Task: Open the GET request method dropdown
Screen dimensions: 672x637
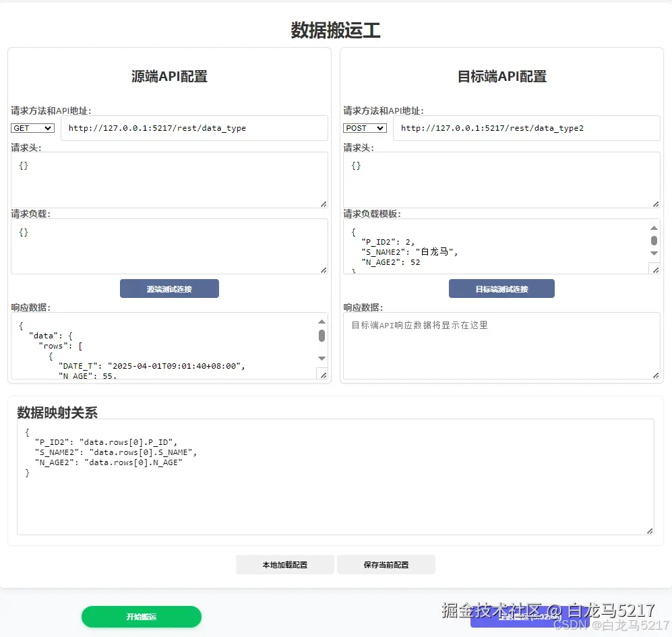Action: point(32,128)
